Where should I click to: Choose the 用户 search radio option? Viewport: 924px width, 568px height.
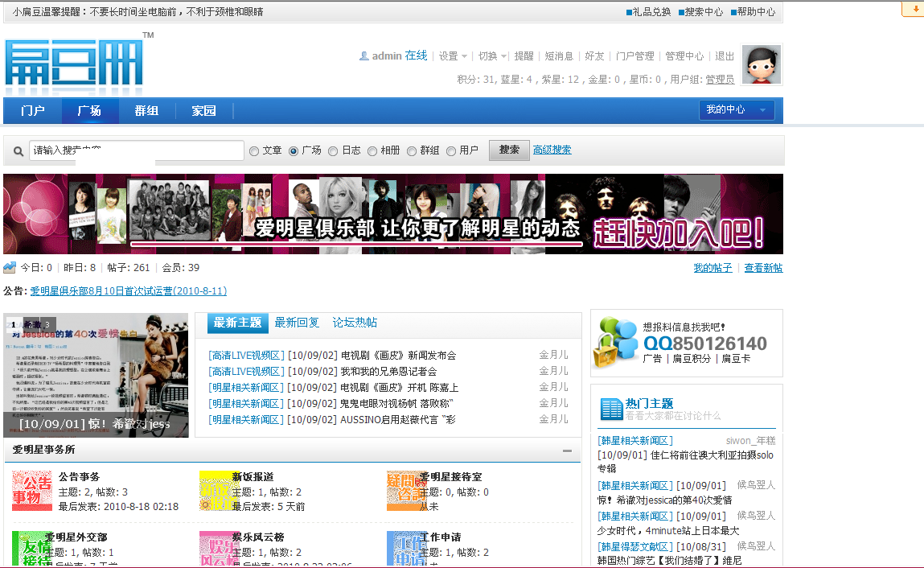[x=451, y=150]
